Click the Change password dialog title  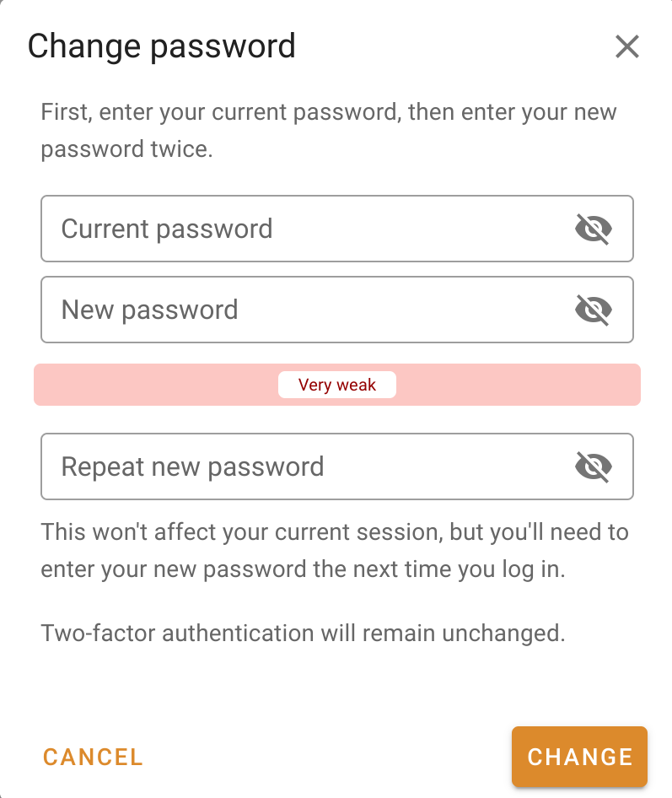[162, 46]
